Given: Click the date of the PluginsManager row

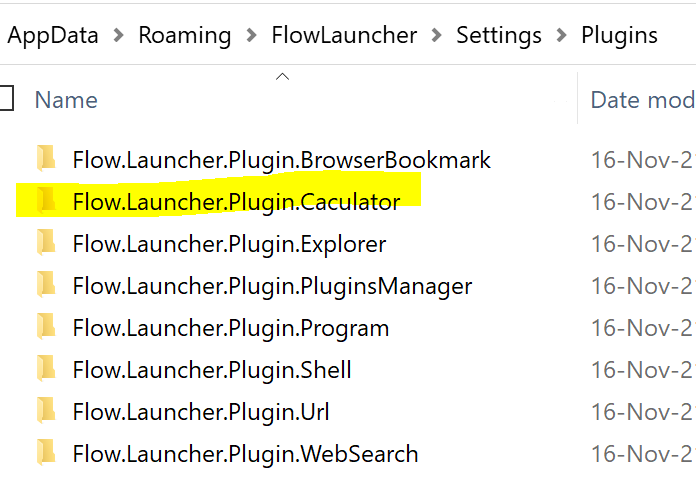Looking at the screenshot, I should click(x=643, y=286).
